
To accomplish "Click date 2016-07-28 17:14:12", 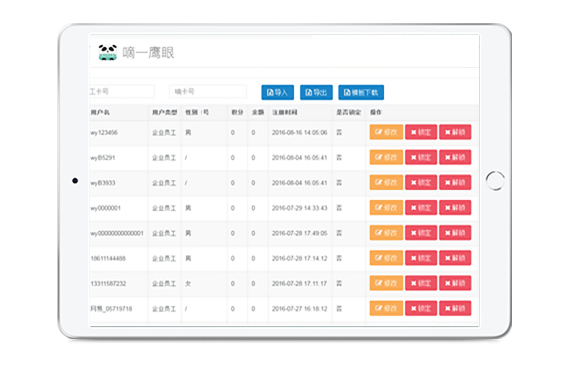I will point(300,258).
